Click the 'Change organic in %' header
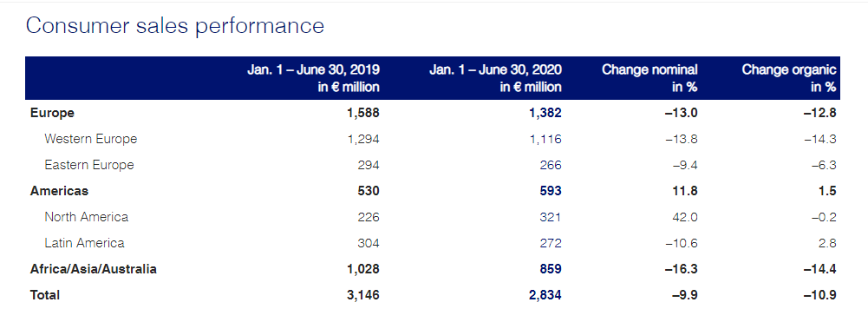The width and height of the screenshot is (868, 322). [789, 78]
